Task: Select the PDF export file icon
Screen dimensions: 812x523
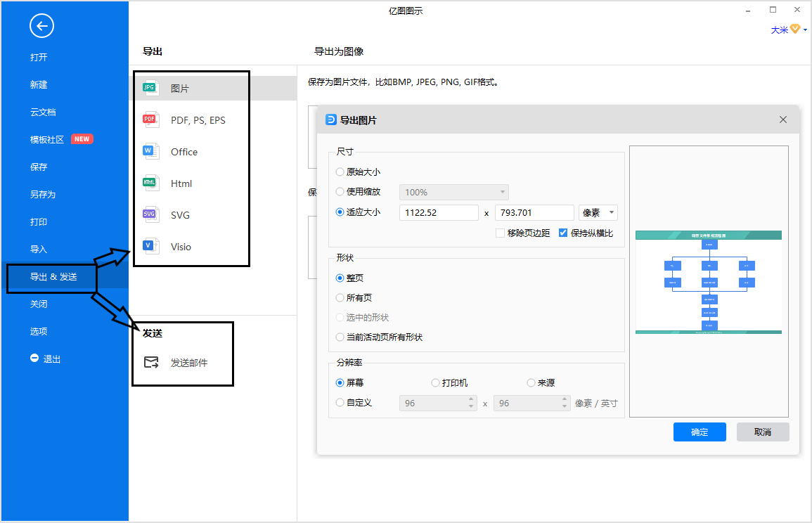Action: point(150,120)
